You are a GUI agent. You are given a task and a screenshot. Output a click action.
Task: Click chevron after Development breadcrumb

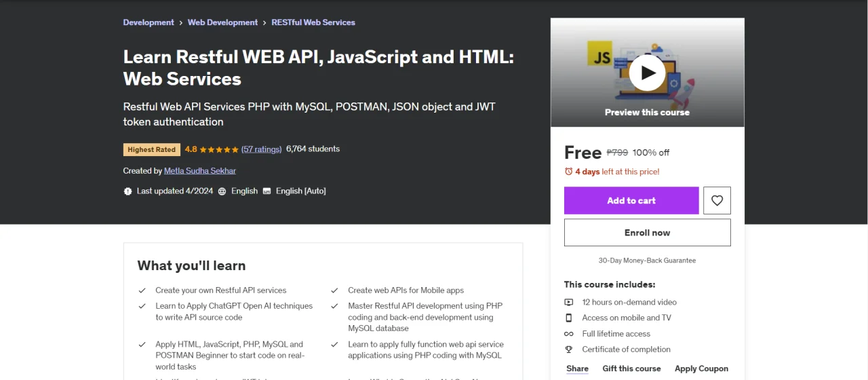181,22
